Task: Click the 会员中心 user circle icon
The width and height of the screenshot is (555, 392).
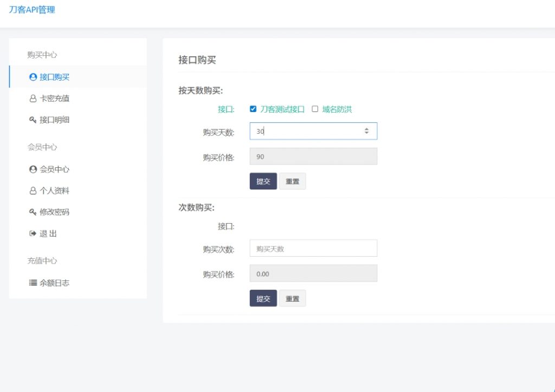Action: 33,169
